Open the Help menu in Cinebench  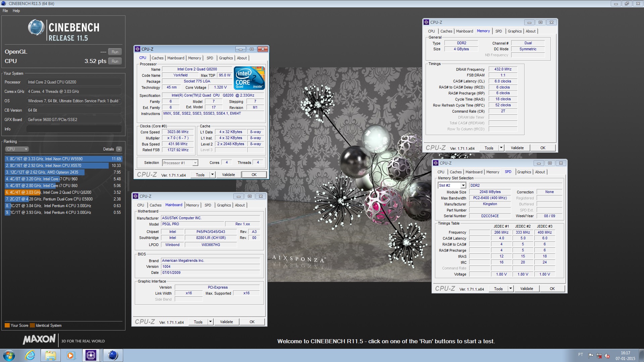(x=16, y=11)
